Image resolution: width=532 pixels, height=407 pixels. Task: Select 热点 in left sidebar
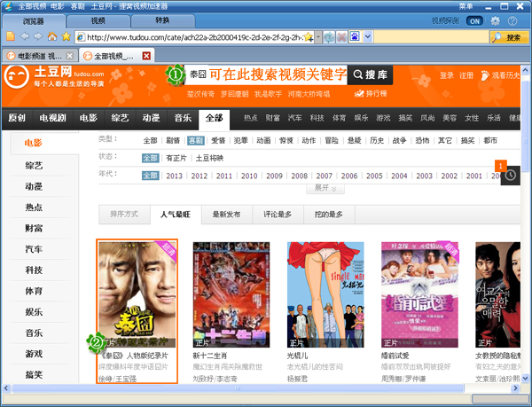tap(34, 207)
